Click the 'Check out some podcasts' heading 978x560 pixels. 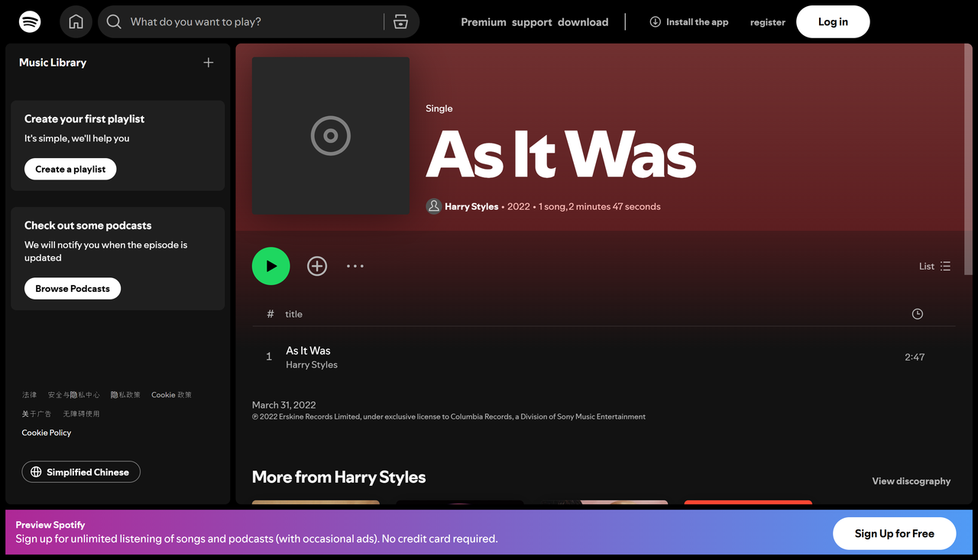pos(88,225)
